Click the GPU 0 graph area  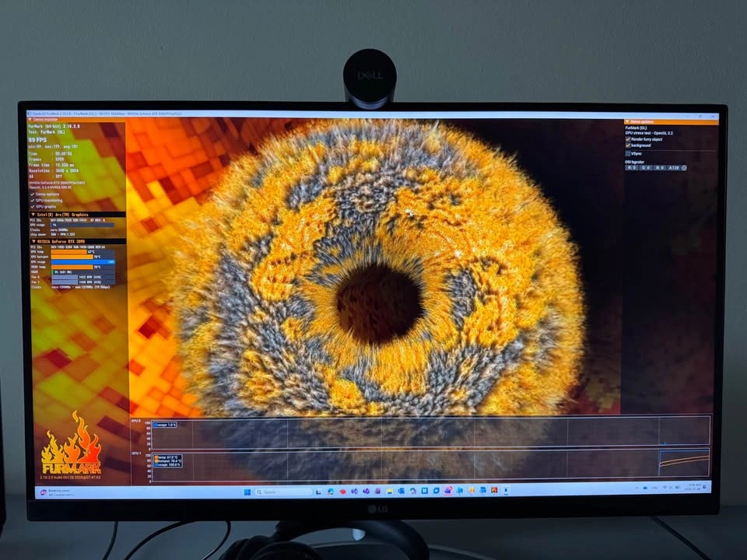pos(431,433)
